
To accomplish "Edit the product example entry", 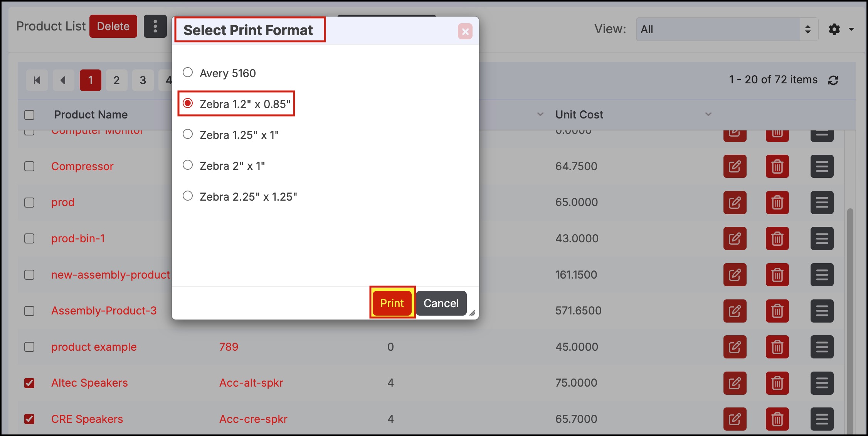I will click(x=735, y=347).
